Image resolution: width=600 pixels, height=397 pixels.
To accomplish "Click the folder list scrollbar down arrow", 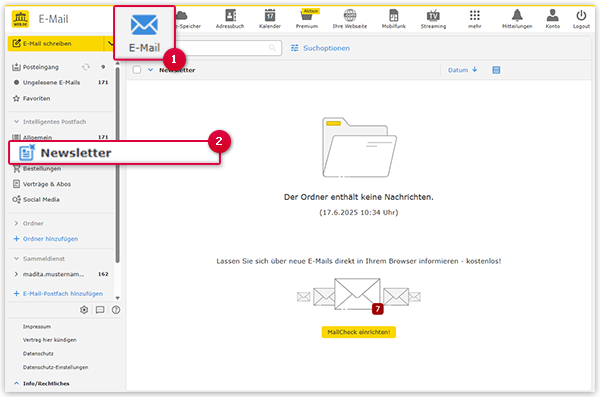I will tap(117, 298).
